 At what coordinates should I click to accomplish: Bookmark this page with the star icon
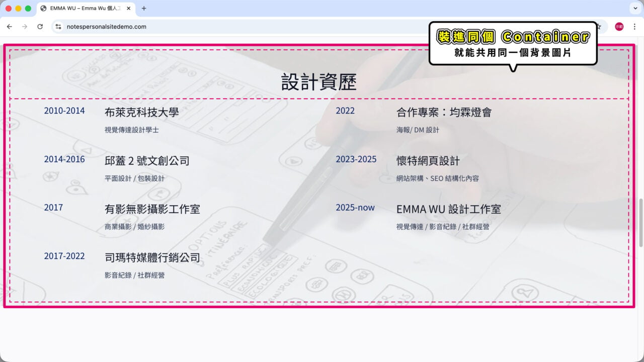tap(598, 27)
